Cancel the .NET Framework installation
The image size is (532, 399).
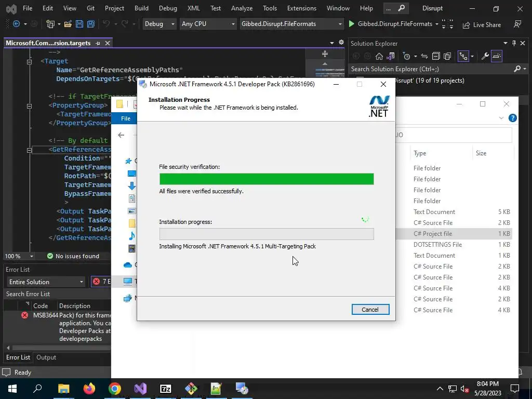point(370,310)
